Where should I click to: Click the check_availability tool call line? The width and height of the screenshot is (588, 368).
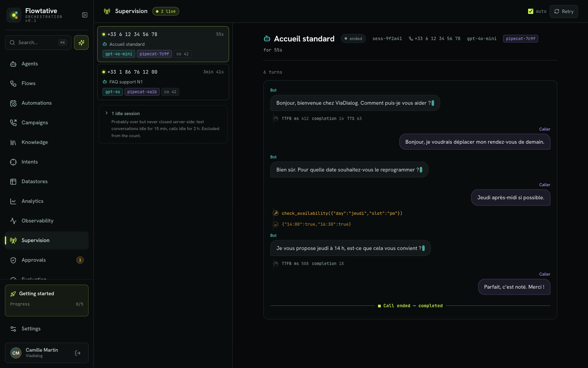pyautogui.click(x=342, y=213)
